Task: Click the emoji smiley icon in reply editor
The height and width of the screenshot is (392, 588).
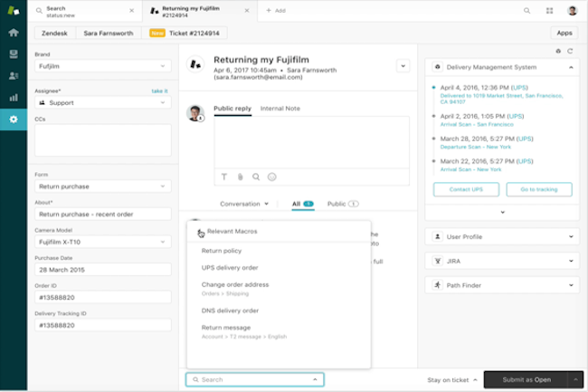Action: [271, 177]
